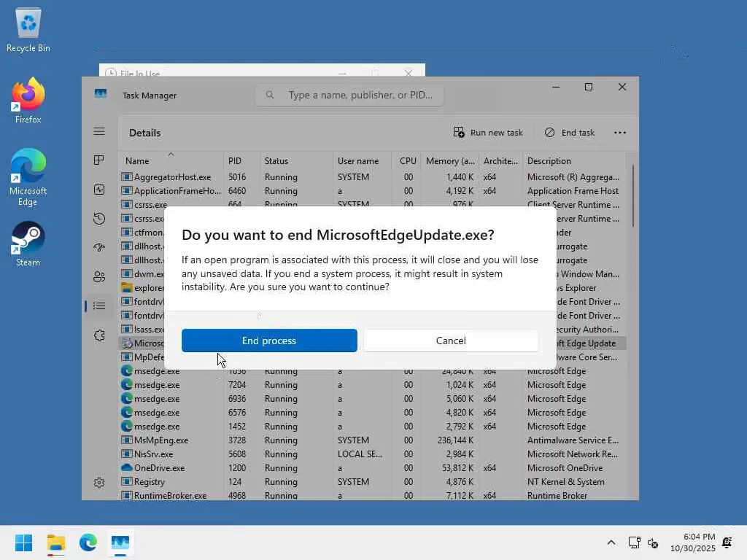Show hidden system tray icons

click(x=611, y=542)
